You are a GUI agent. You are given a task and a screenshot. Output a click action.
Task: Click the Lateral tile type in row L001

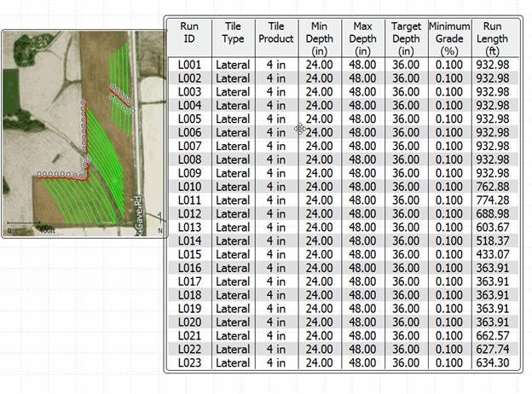point(233,65)
